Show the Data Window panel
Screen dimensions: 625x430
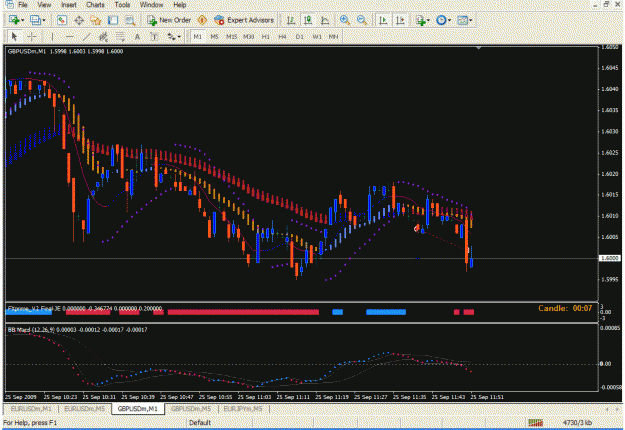coord(79,20)
